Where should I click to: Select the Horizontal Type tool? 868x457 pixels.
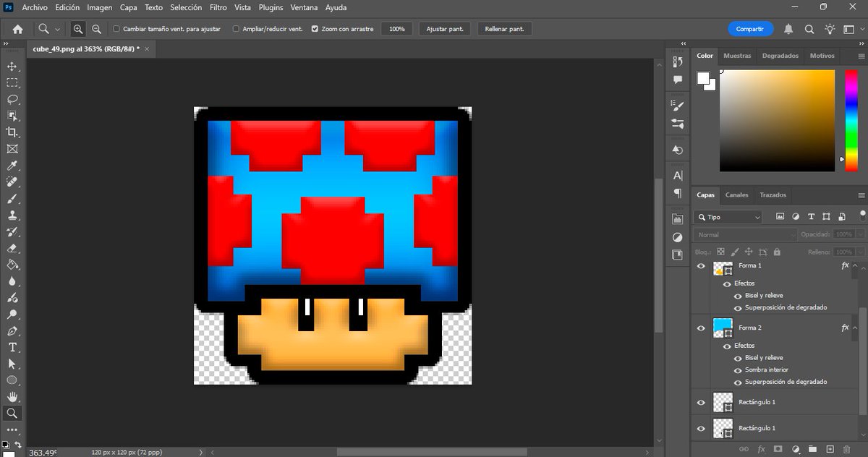click(12, 347)
